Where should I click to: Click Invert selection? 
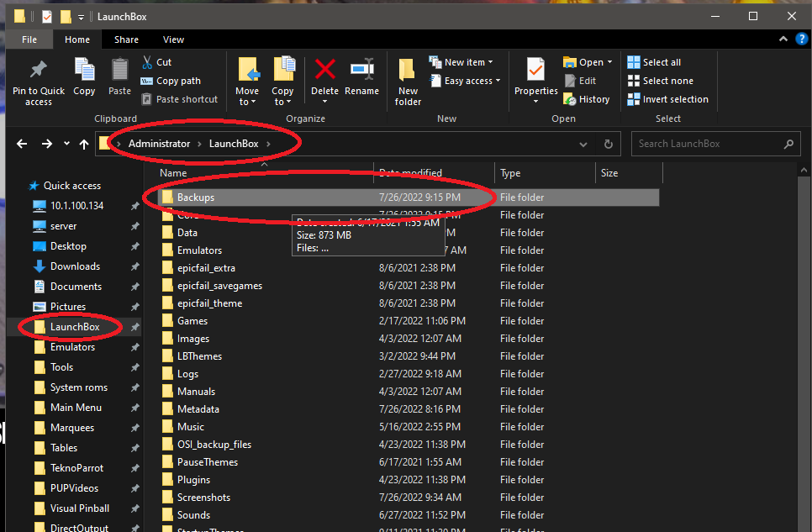coord(667,99)
